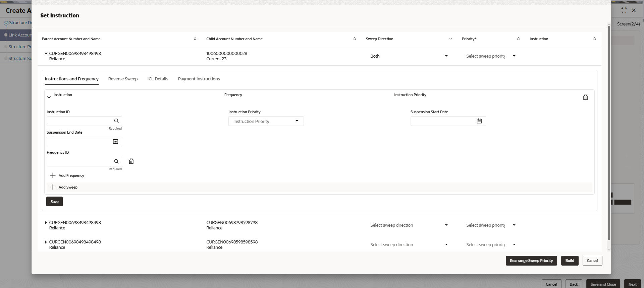Screen dimensions: 644x288
Task: Switch to the Reverse Sweep tab
Action: 123,79
